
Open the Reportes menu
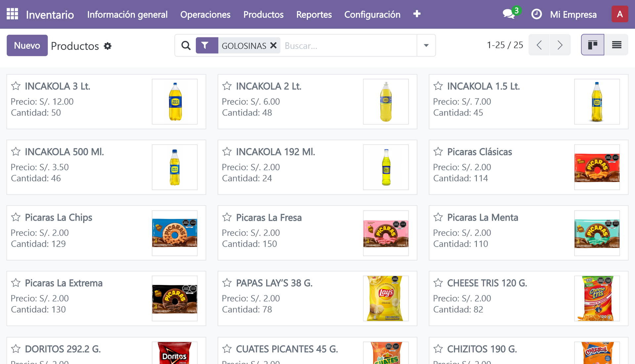(x=314, y=15)
